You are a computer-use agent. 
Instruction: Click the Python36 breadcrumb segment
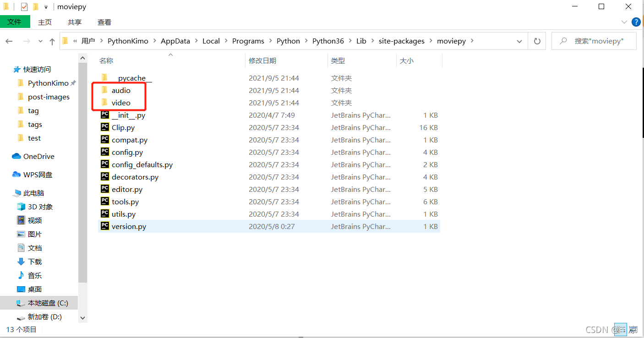pyautogui.click(x=328, y=41)
